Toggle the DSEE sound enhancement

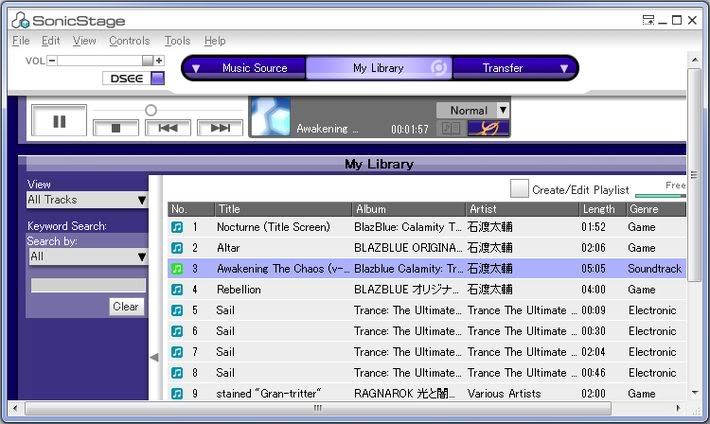point(158,78)
